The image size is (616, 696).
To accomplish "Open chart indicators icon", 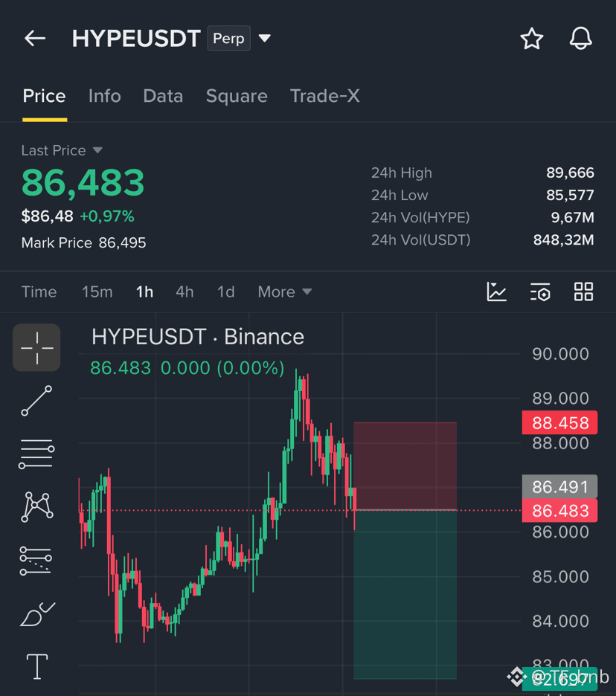I will 496,291.
